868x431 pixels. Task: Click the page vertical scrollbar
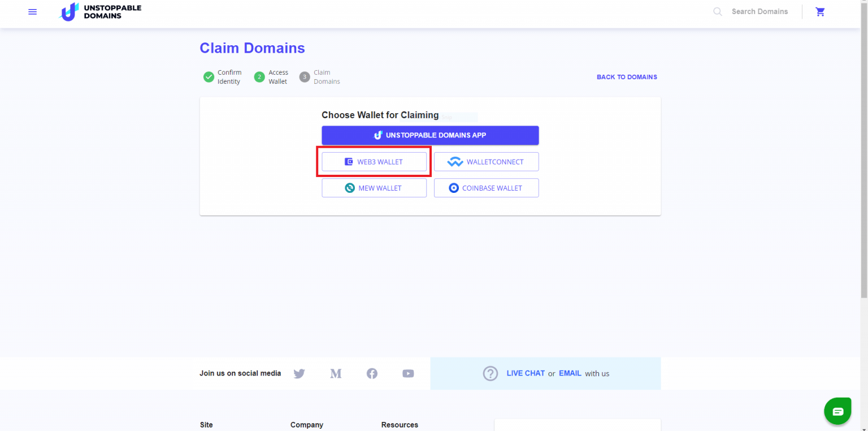click(x=863, y=149)
